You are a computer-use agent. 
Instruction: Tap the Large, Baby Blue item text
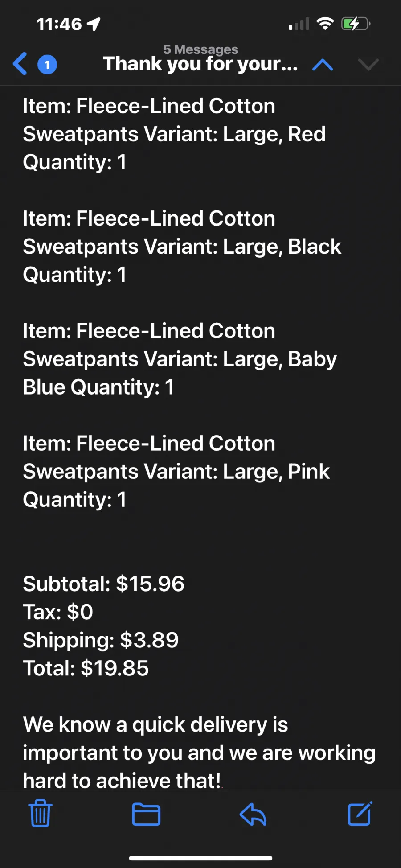tap(180, 359)
